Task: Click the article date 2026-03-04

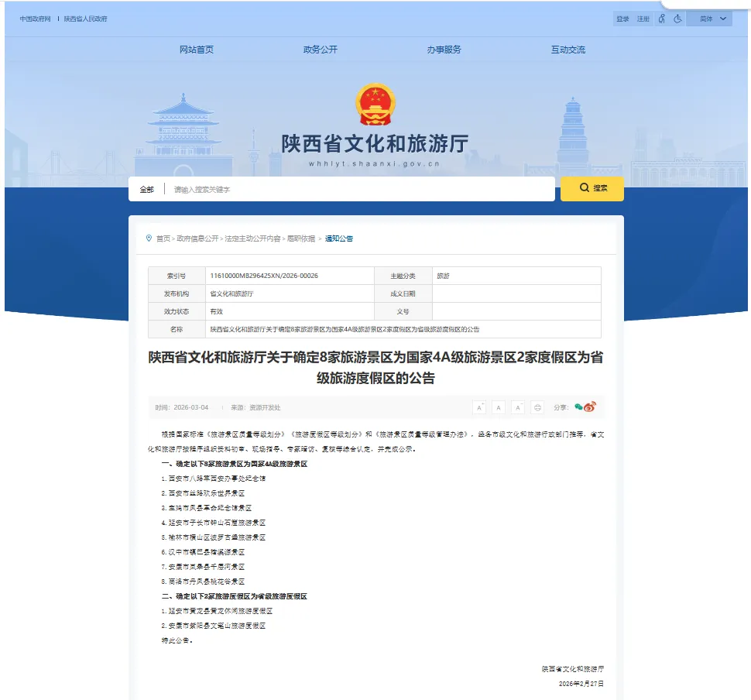Action: [x=191, y=407]
